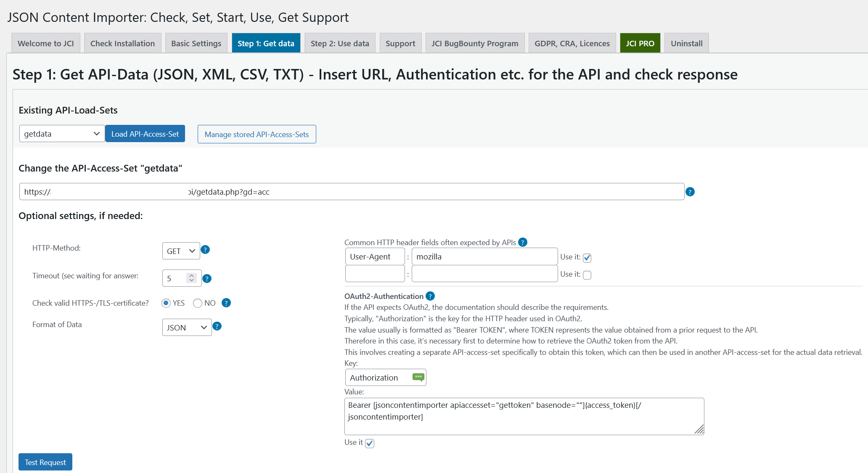Click help icon next to Timeout field
Image resolution: width=868 pixels, height=473 pixels.
207,278
